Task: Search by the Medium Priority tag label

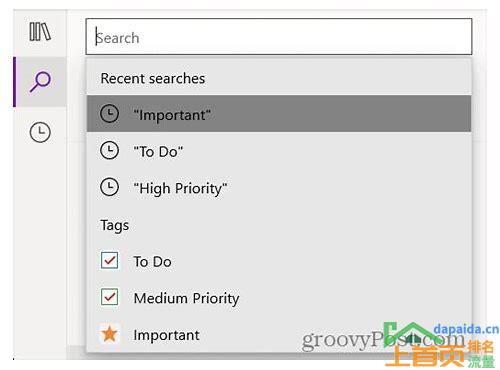Action: (186, 298)
